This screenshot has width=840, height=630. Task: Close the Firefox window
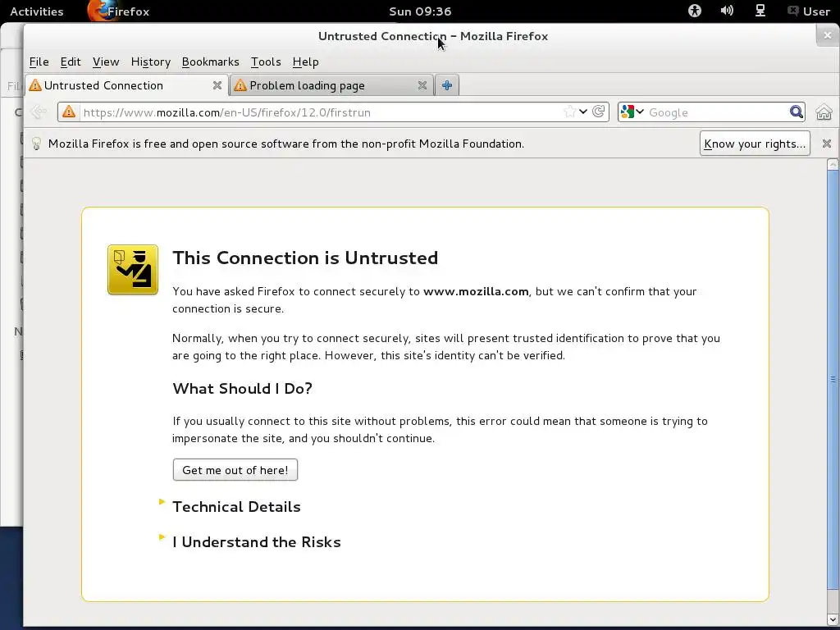tap(828, 35)
